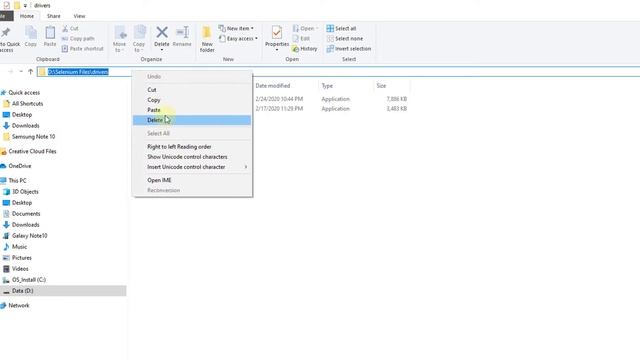The height and width of the screenshot is (360, 640).
Task: Click the Rename ribbon icon
Action: [182, 32]
